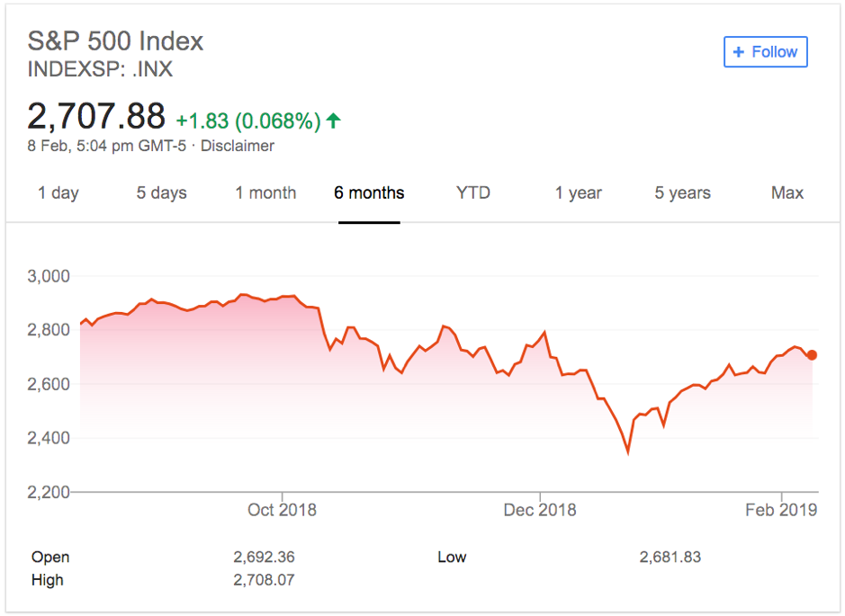Screen dimensions: 845x616
Task: Click the Oct 2018 axis label
Action: click(x=282, y=510)
